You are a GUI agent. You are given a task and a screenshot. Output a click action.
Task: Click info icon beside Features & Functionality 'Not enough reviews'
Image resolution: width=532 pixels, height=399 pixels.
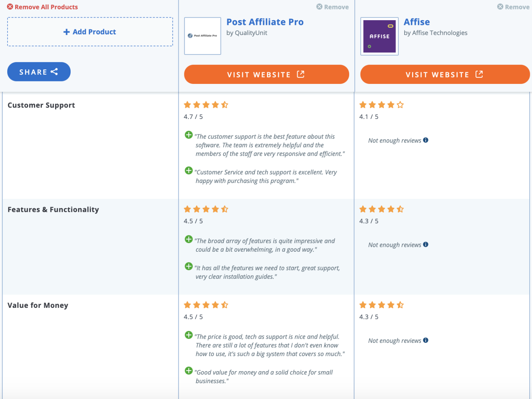426,244
